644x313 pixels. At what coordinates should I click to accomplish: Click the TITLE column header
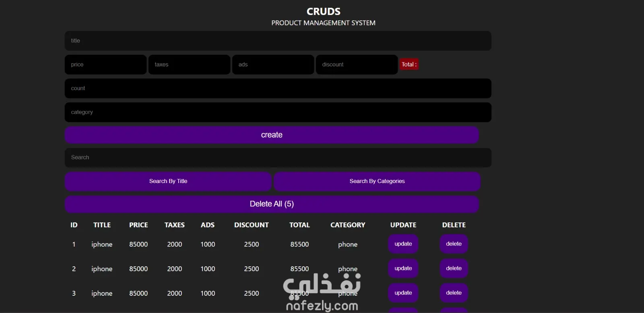point(102,225)
